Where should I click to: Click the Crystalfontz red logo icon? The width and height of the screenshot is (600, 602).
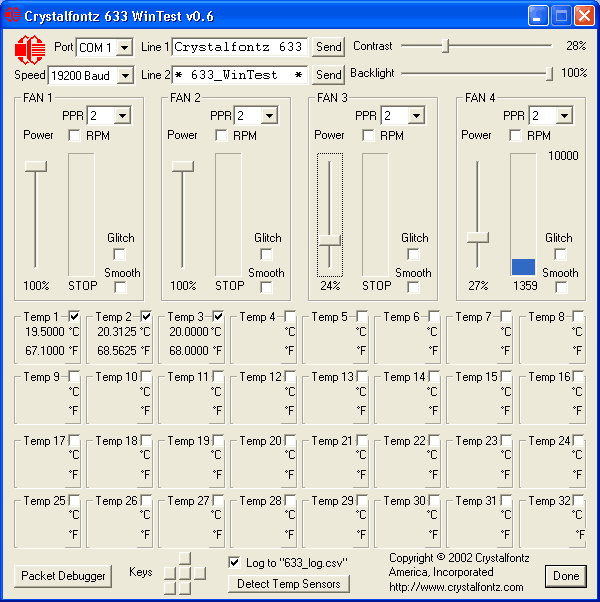(30, 50)
